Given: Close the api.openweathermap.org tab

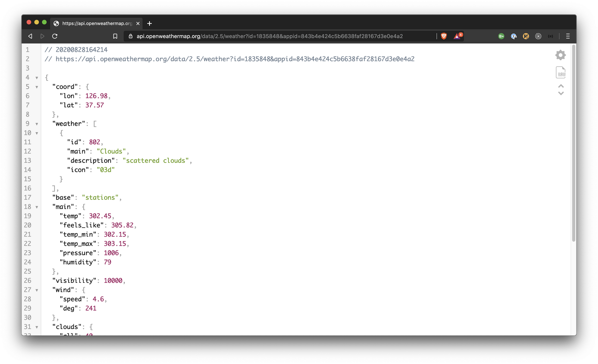Looking at the screenshot, I should click(138, 23).
